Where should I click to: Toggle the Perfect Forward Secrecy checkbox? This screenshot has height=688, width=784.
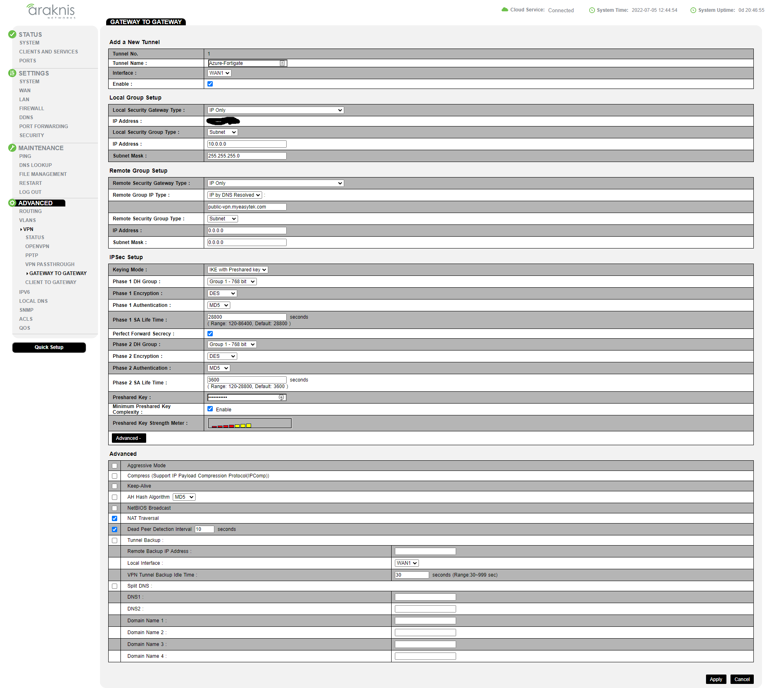[x=210, y=333]
